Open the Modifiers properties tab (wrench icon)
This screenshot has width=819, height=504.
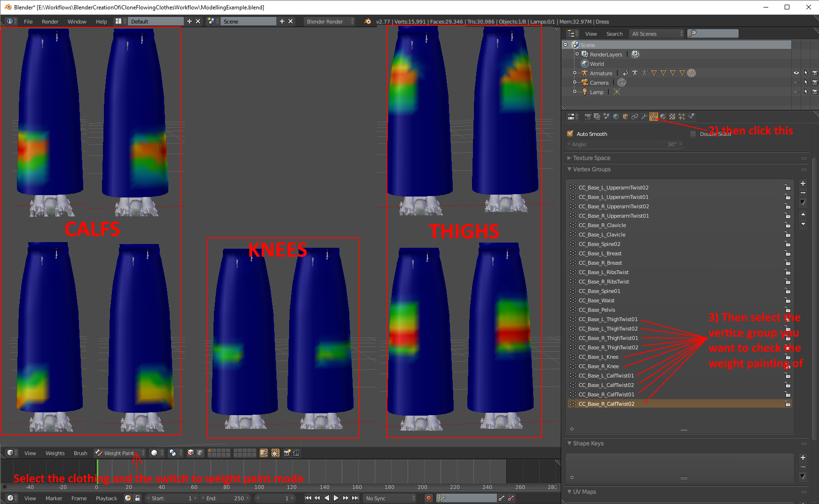tap(644, 117)
